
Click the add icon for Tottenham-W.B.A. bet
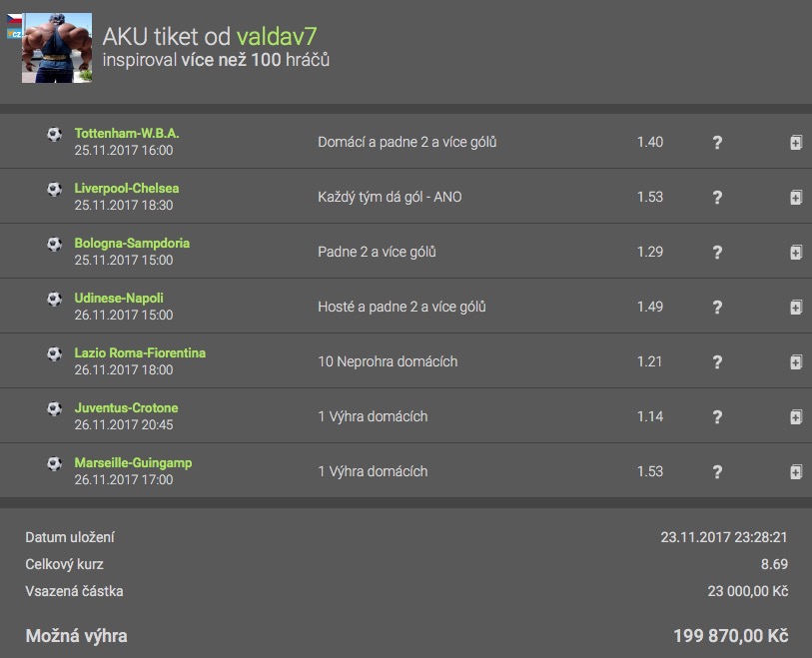coord(796,143)
